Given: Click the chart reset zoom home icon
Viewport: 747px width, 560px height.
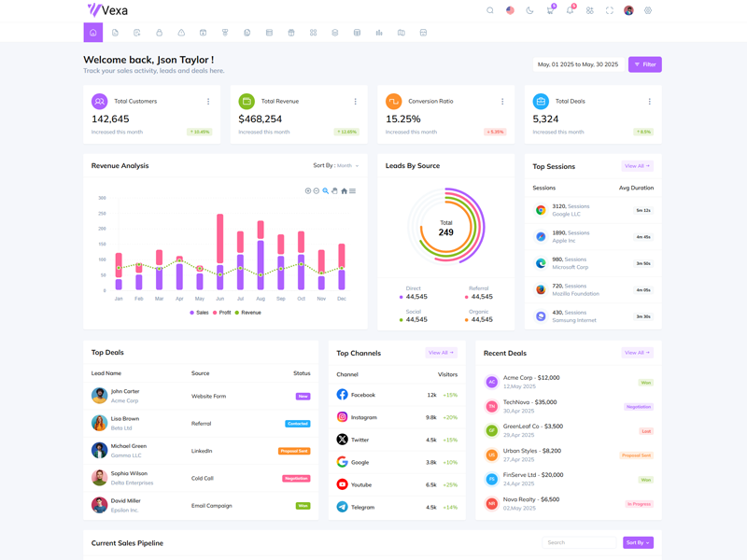Looking at the screenshot, I should point(344,190).
